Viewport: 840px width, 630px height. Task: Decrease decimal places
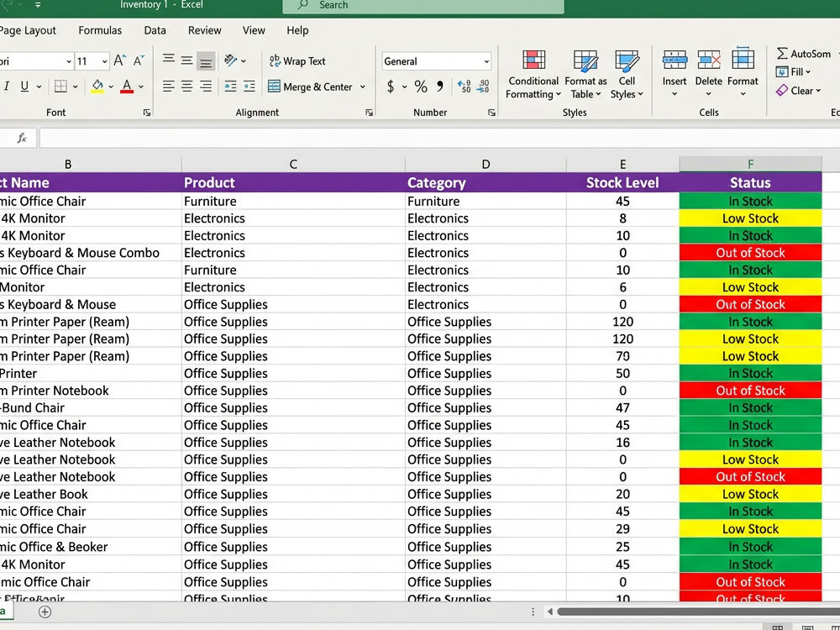[x=483, y=87]
